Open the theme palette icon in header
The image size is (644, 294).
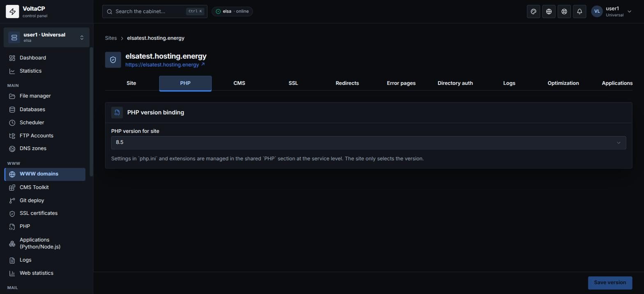tap(534, 11)
